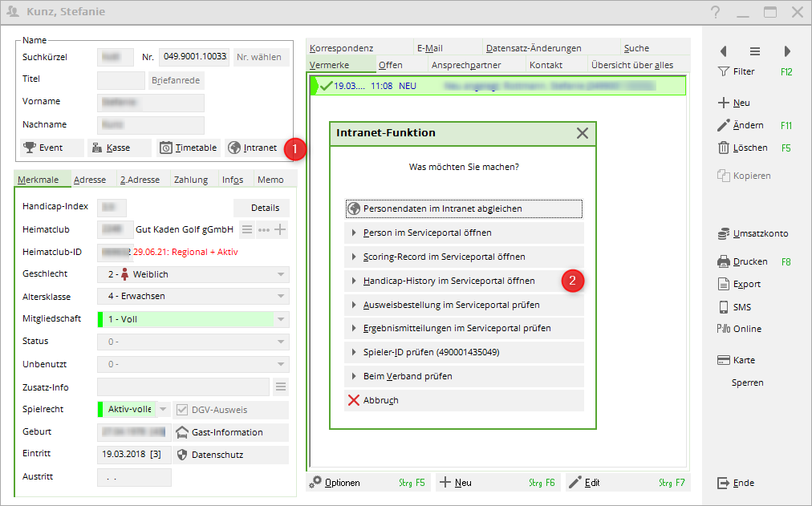The width and height of the screenshot is (812, 506).
Task: Click Drucken printer icon
Action: pos(723,261)
